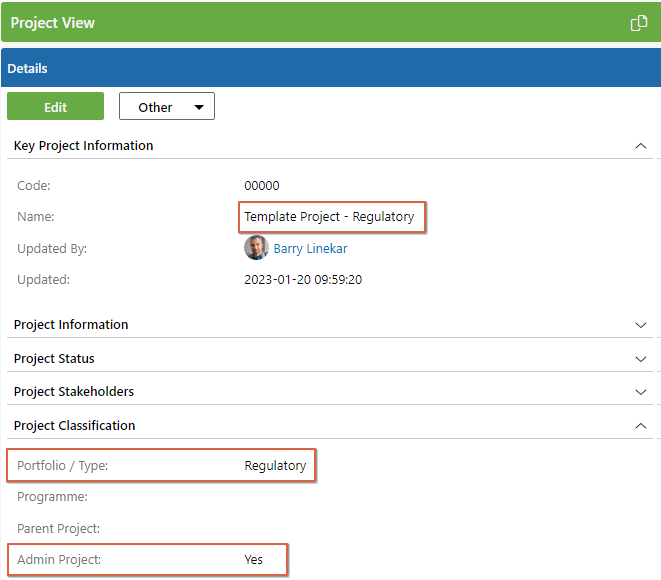This screenshot has width=661, height=580.
Task: Click the Project Classification heading
Action: point(75,426)
